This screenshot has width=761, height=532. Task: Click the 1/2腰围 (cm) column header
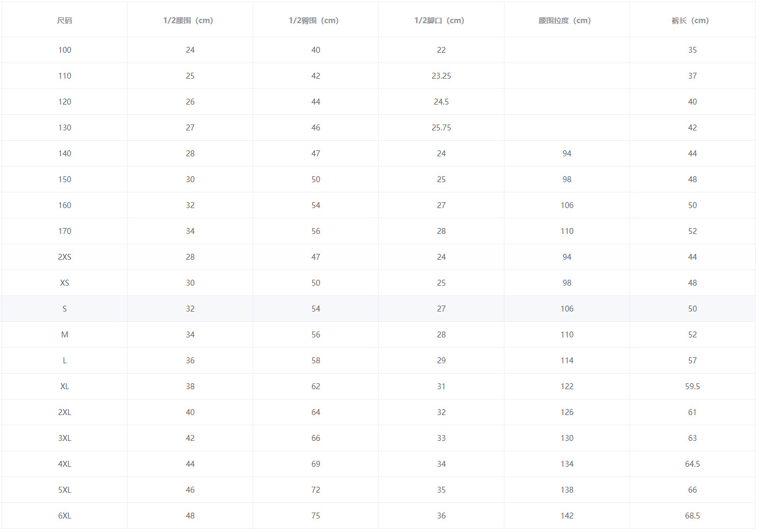(x=188, y=20)
